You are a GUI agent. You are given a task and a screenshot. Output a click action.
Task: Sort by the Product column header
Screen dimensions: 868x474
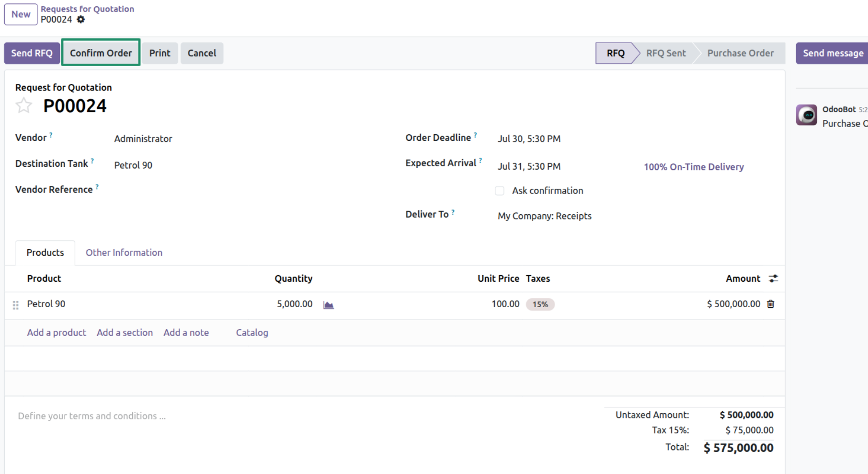44,278
